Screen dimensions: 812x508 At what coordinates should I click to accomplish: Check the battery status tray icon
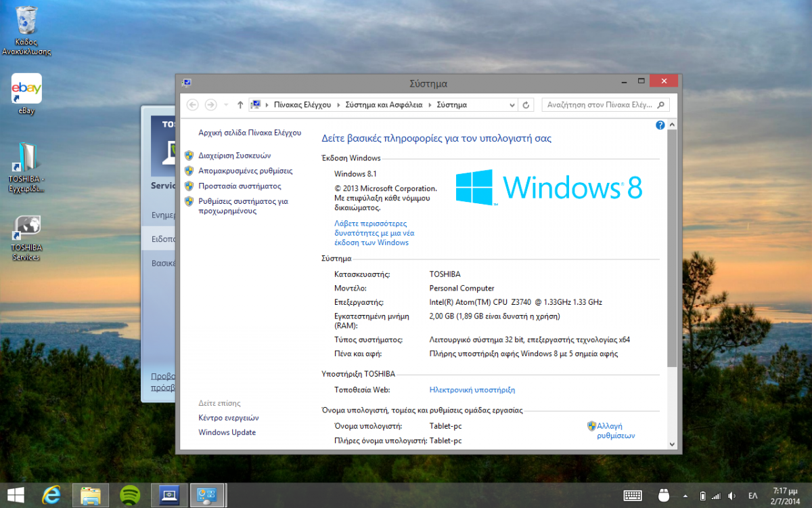(702, 496)
